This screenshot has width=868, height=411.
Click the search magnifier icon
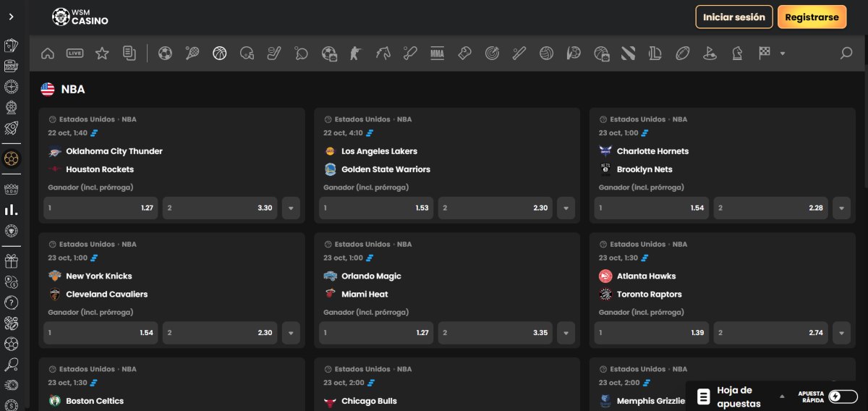click(846, 53)
